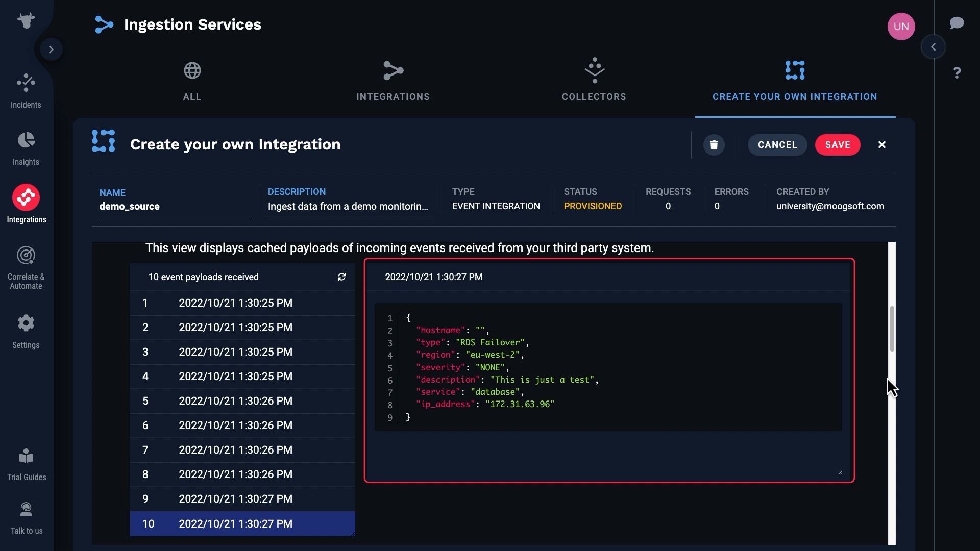
Task: Open the UN user avatar menu
Action: click(x=901, y=27)
